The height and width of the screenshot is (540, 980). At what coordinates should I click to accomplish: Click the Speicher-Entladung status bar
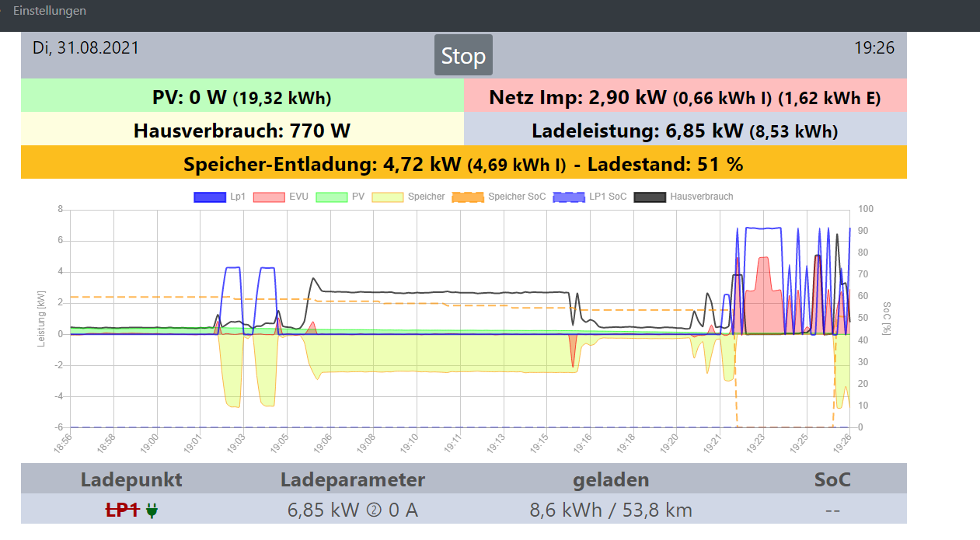tap(463, 164)
